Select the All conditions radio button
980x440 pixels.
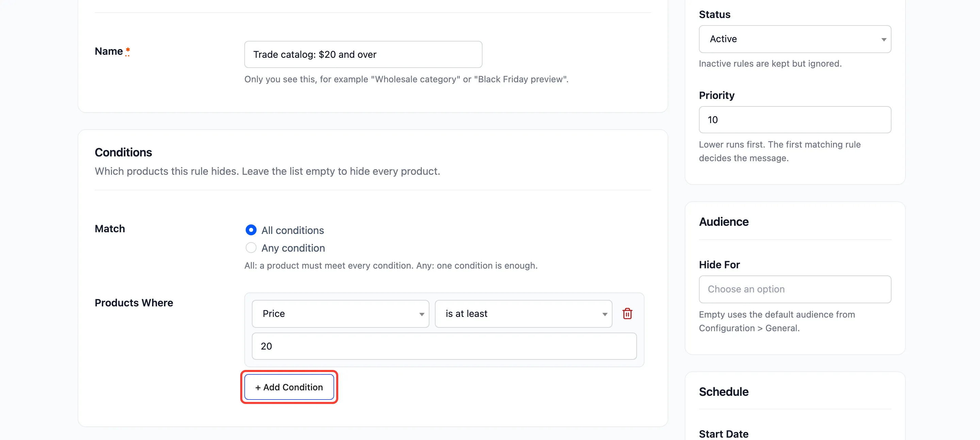(x=251, y=230)
